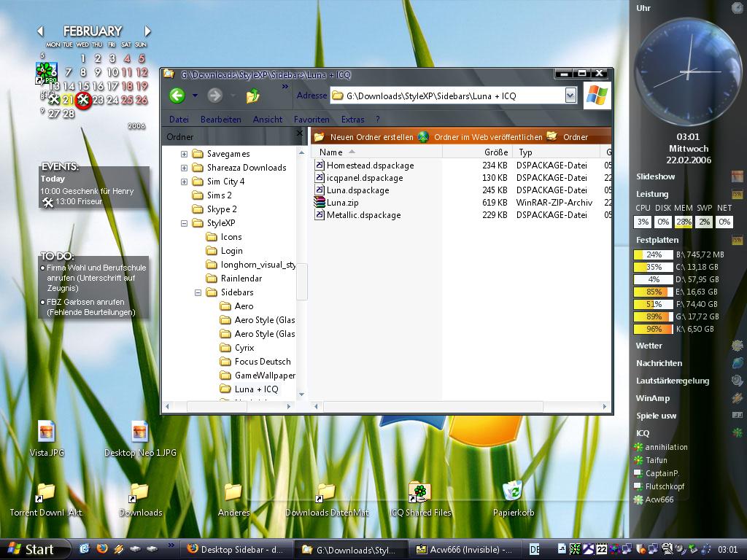The image size is (747, 560).
Task: Open the Favoriten menu
Action: (311, 120)
